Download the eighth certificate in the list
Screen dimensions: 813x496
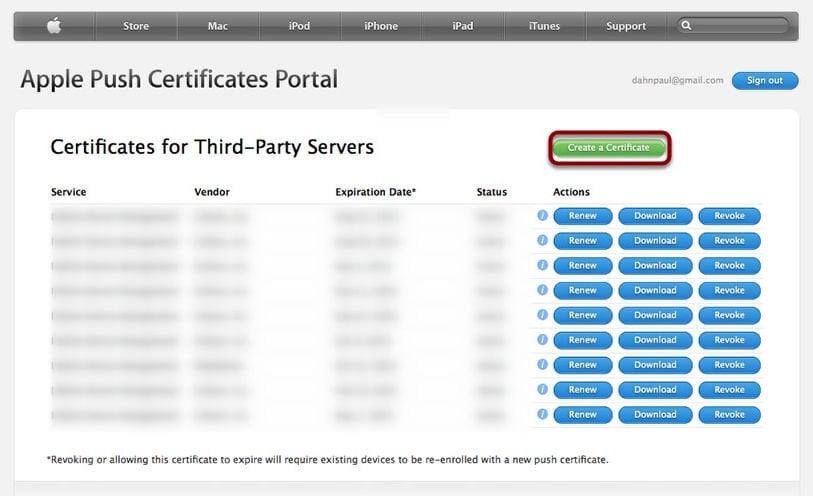point(655,390)
